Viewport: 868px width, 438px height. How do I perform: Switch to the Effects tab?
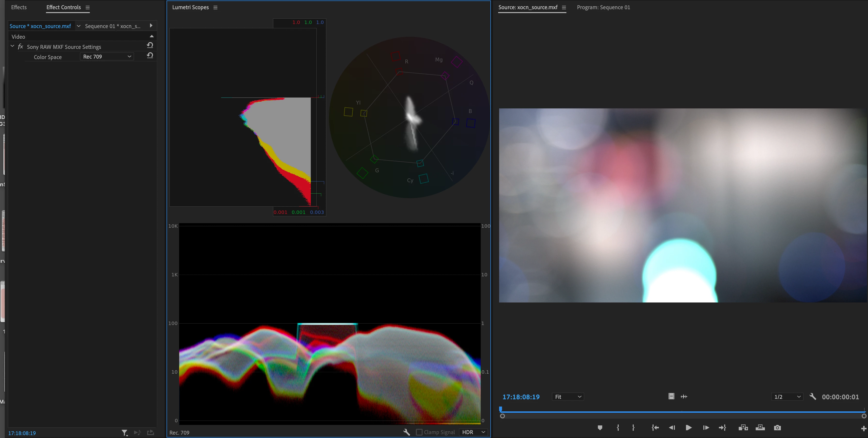(19, 7)
